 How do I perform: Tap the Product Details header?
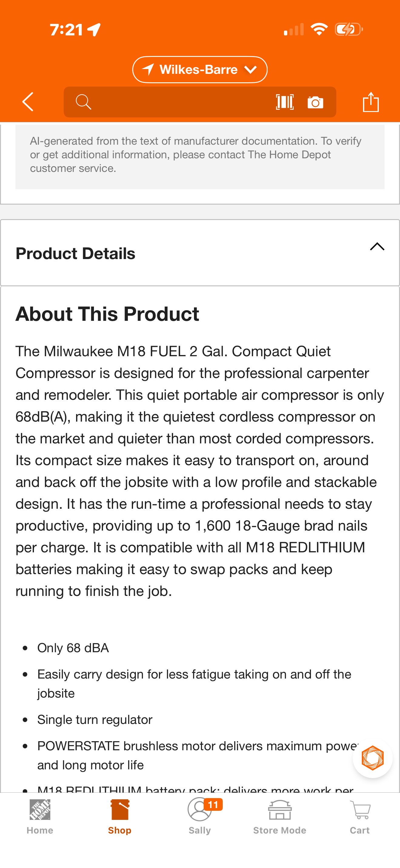[75, 253]
